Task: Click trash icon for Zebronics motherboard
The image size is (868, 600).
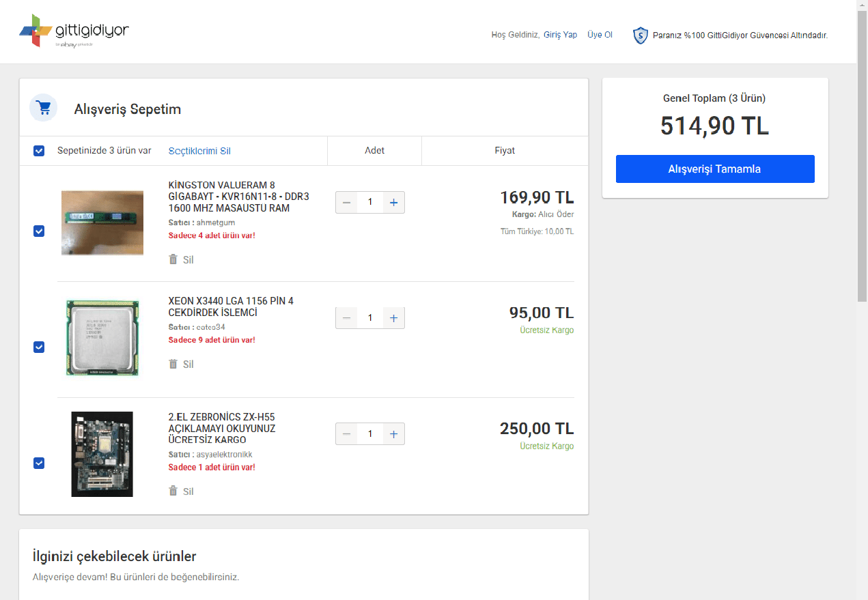Action: pos(173,491)
